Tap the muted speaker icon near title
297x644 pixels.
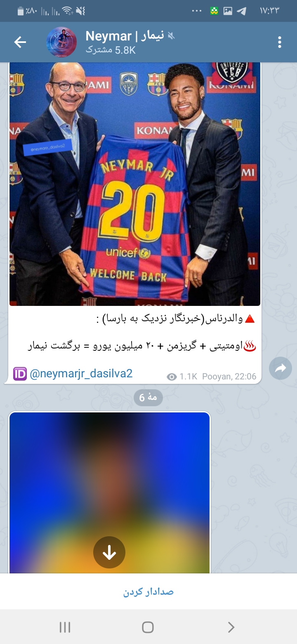point(171,36)
